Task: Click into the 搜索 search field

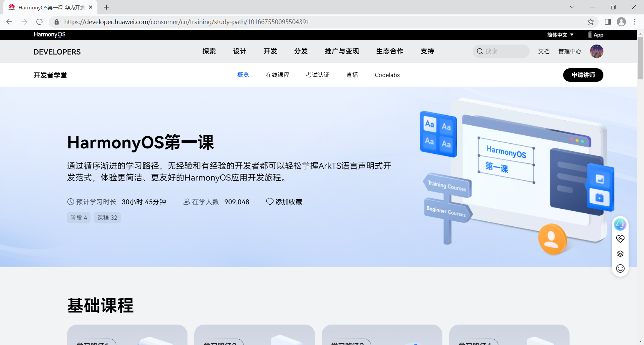Action: pos(501,51)
